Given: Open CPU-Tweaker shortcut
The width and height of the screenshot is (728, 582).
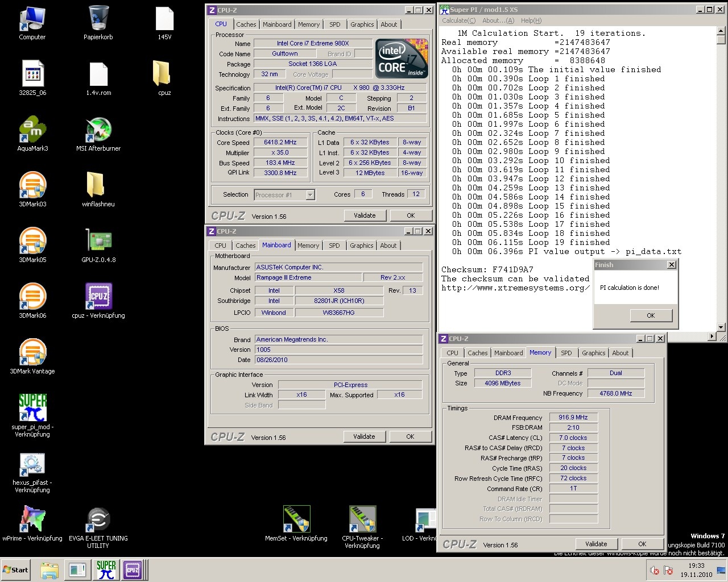Looking at the screenshot, I should click(x=362, y=527).
